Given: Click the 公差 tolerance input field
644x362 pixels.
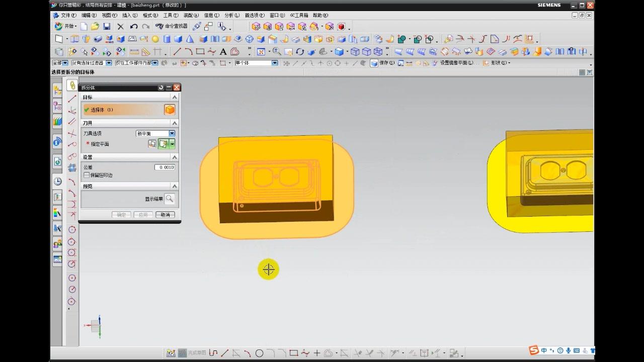Looking at the screenshot, I should (x=165, y=167).
